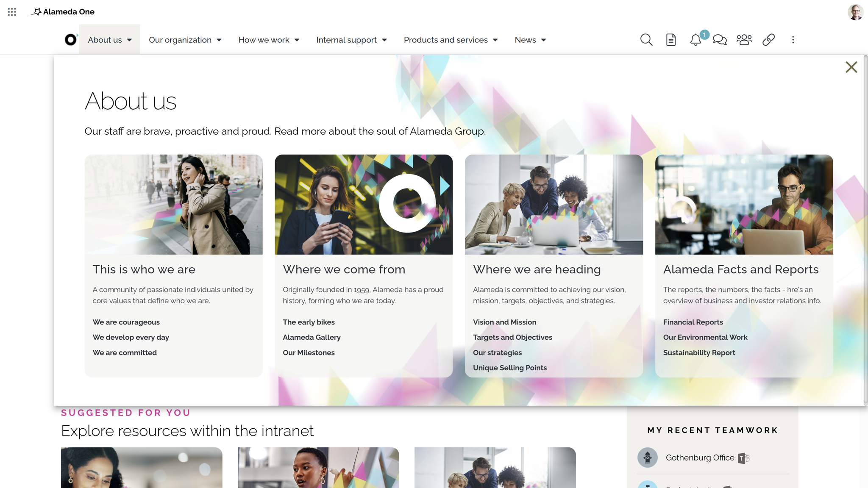
Task: Open Unique Selling Points link
Action: (x=510, y=368)
